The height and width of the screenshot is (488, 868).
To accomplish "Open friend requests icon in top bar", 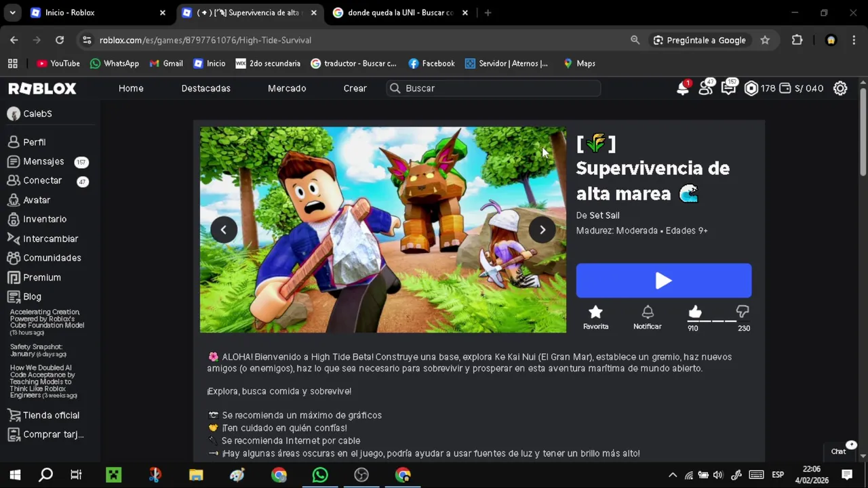I will 706,87.
